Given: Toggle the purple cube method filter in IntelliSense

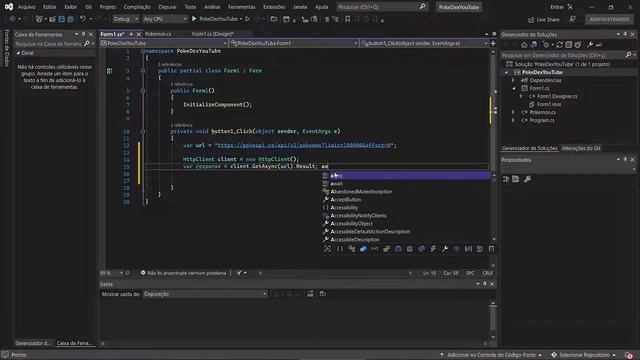Looking at the screenshot, I should tap(456, 249).
